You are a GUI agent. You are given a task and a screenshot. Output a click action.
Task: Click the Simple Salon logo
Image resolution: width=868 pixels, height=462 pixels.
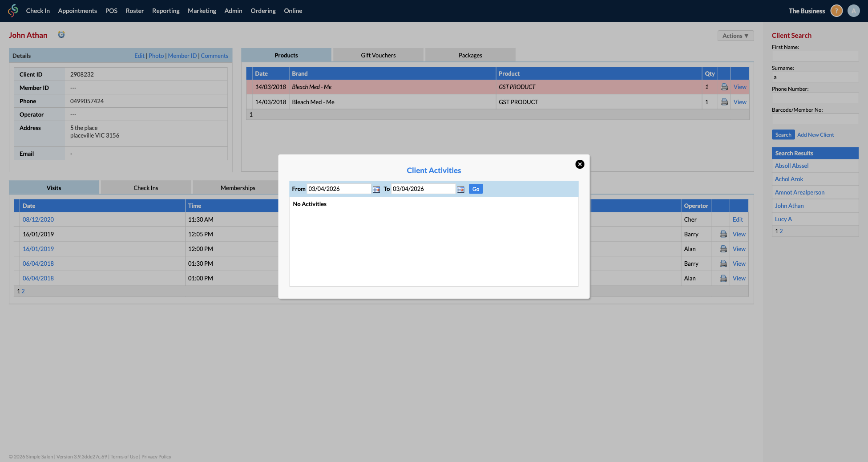13,11
